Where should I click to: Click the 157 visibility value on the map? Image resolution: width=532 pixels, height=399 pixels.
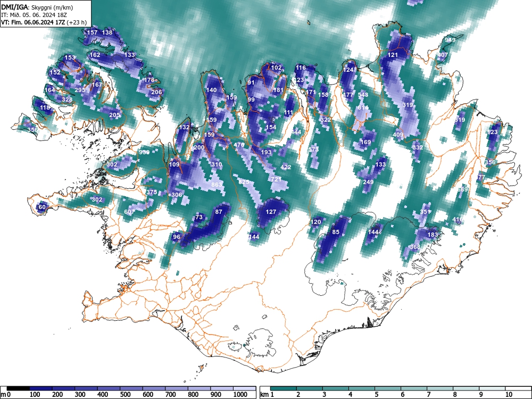coord(92,32)
